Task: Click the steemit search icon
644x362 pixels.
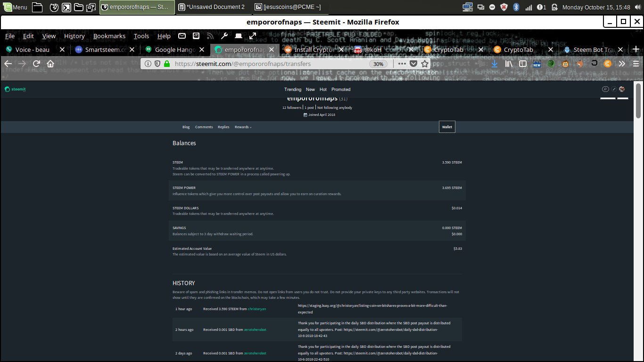Action: coord(605,89)
